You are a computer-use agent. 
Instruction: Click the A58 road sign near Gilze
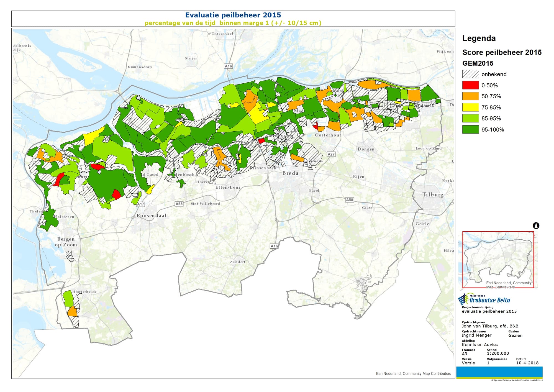click(x=349, y=199)
